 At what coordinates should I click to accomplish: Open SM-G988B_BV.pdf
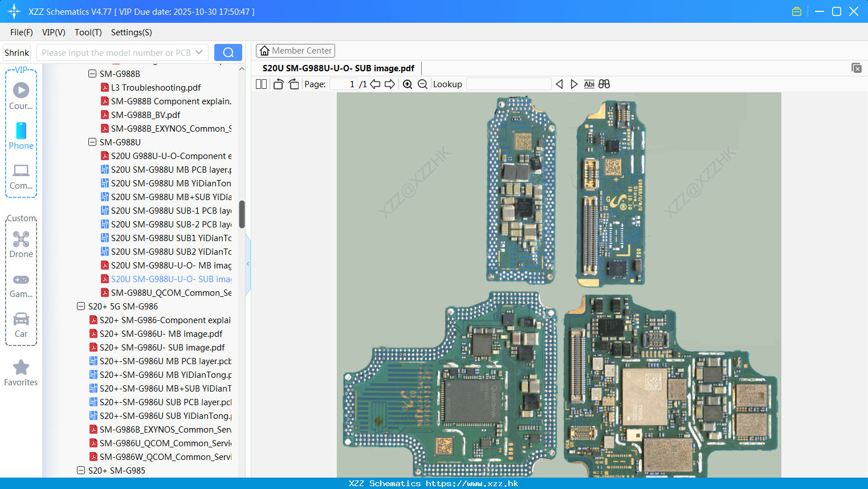point(145,115)
